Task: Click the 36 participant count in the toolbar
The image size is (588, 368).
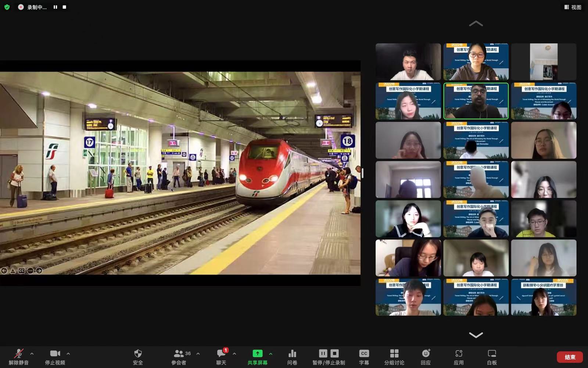Action: coord(188,353)
